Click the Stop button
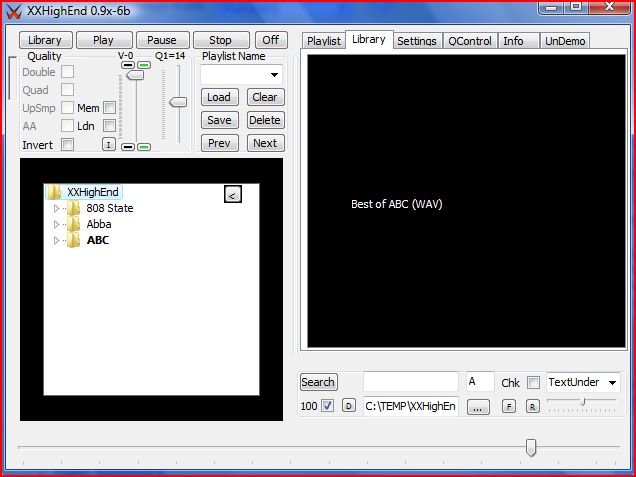This screenshot has height=477, width=636. click(x=221, y=40)
